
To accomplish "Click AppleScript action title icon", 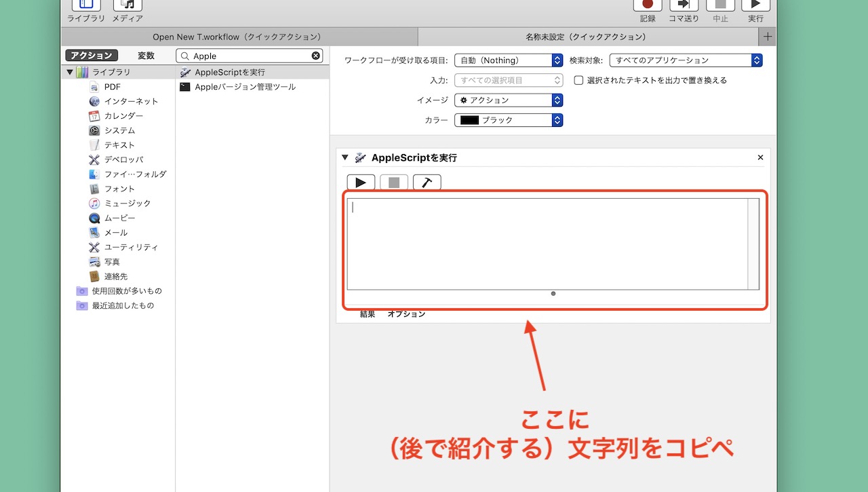I will pyautogui.click(x=360, y=157).
